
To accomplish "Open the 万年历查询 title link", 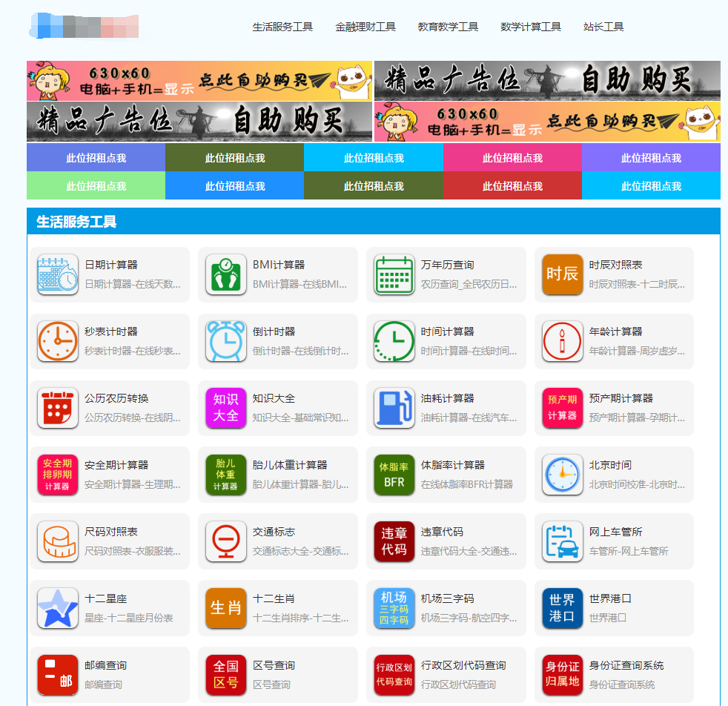I will [x=447, y=265].
